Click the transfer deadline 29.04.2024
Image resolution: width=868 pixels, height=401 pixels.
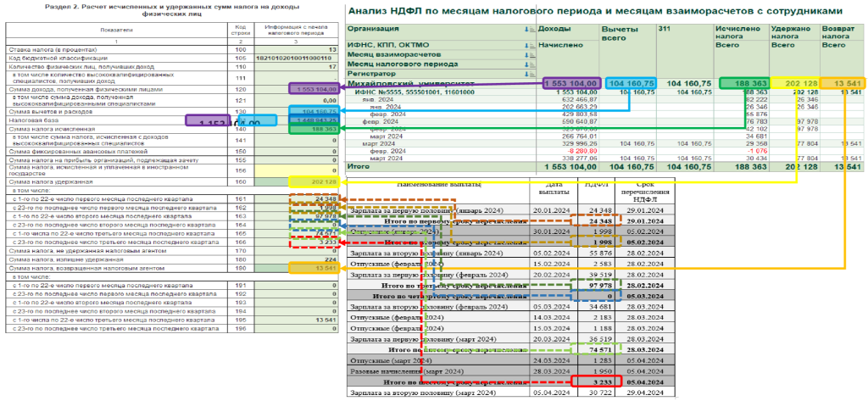[647, 393]
